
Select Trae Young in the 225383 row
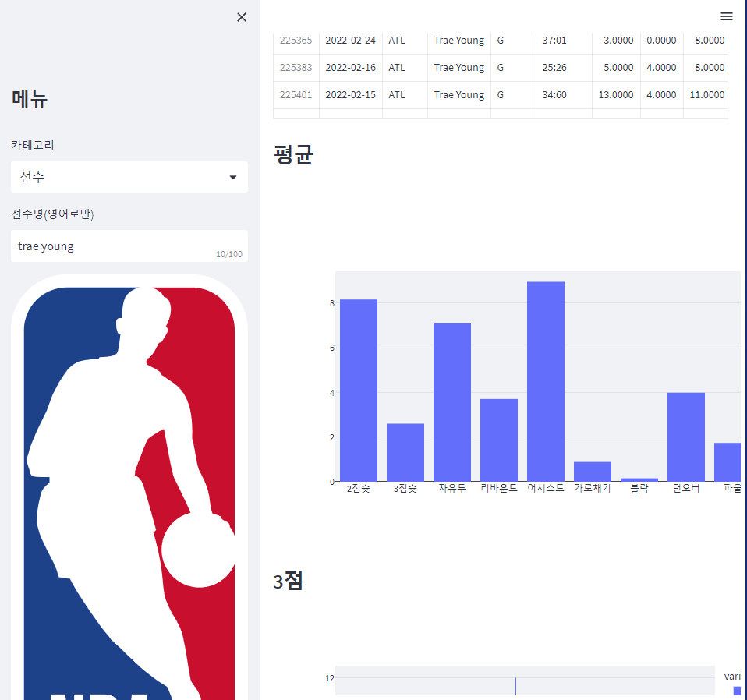coord(458,67)
